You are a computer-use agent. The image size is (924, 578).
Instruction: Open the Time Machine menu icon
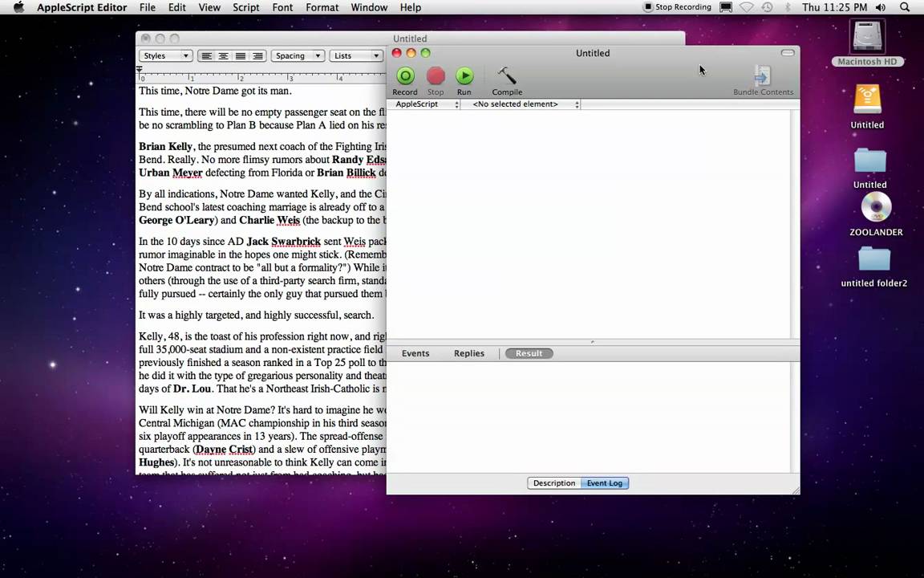pyautogui.click(x=767, y=7)
